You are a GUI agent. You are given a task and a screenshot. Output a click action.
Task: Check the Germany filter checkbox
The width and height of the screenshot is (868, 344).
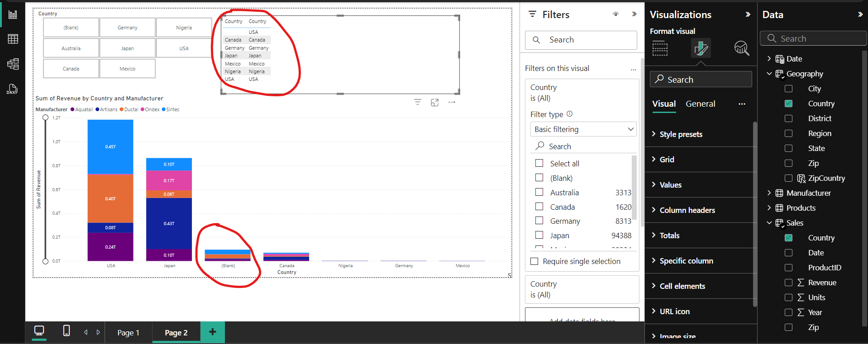pos(539,221)
